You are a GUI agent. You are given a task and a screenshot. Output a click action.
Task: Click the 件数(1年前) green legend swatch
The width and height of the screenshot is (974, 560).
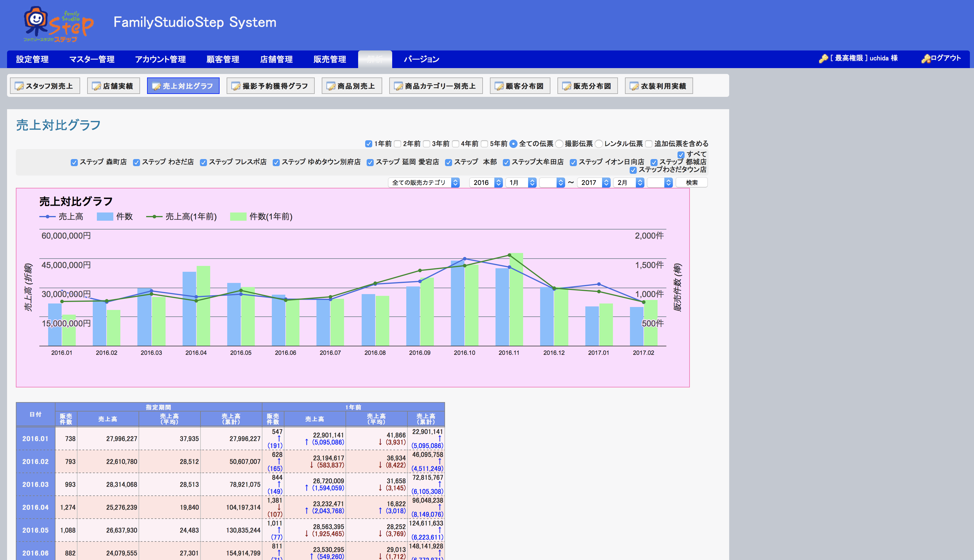point(238,217)
